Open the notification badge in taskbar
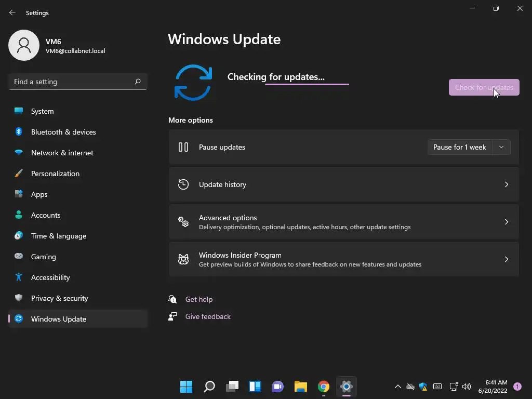The height and width of the screenshot is (399, 532). (x=517, y=387)
